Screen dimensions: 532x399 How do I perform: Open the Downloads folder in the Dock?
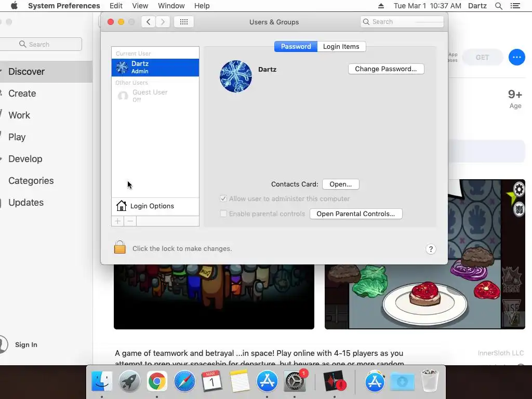pyautogui.click(x=403, y=381)
